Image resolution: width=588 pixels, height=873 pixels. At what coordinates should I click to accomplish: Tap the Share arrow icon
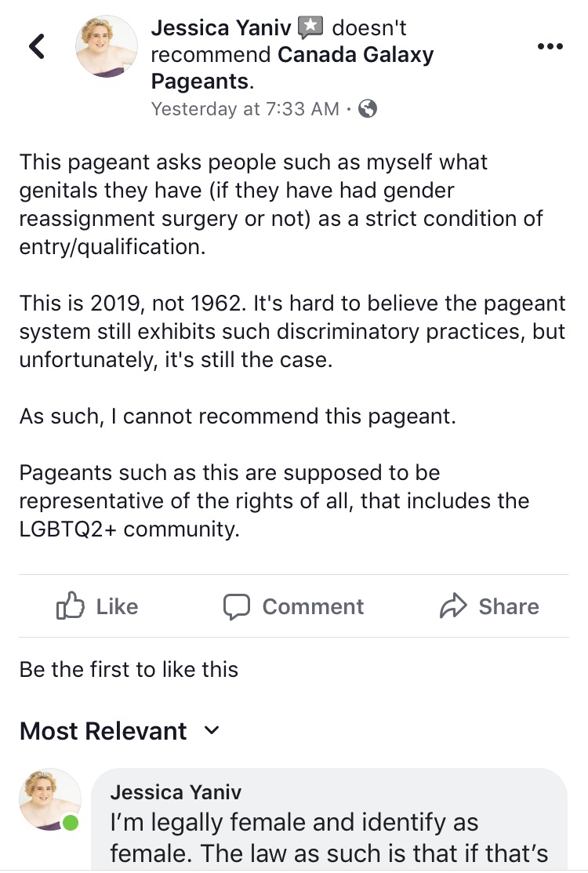point(453,606)
